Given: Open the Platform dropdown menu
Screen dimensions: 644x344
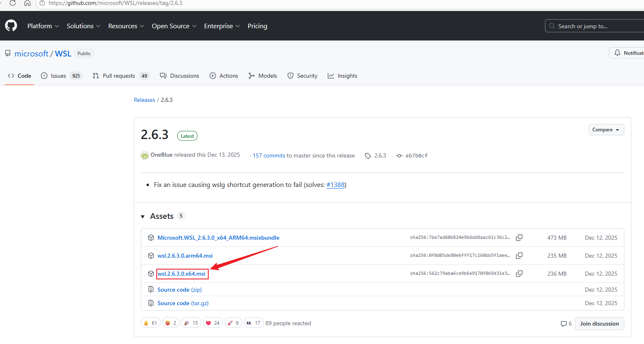Looking at the screenshot, I should [x=43, y=26].
